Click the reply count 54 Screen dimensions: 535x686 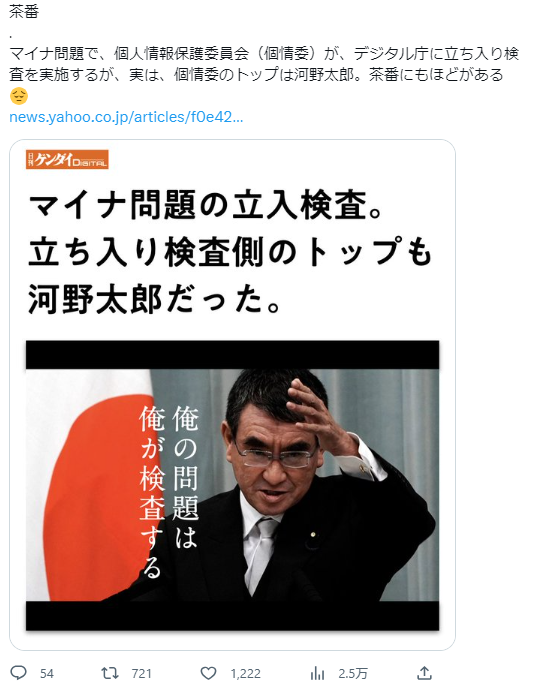(x=47, y=673)
